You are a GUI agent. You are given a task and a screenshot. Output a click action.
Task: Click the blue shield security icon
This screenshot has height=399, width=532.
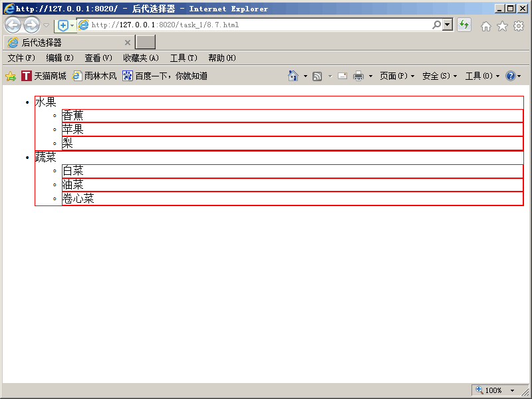click(63, 25)
